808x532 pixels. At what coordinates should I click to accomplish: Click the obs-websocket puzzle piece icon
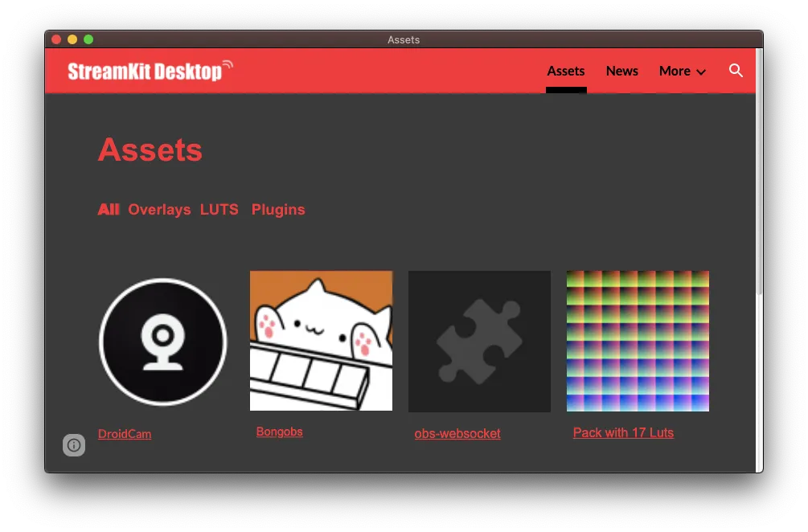pyautogui.click(x=479, y=341)
